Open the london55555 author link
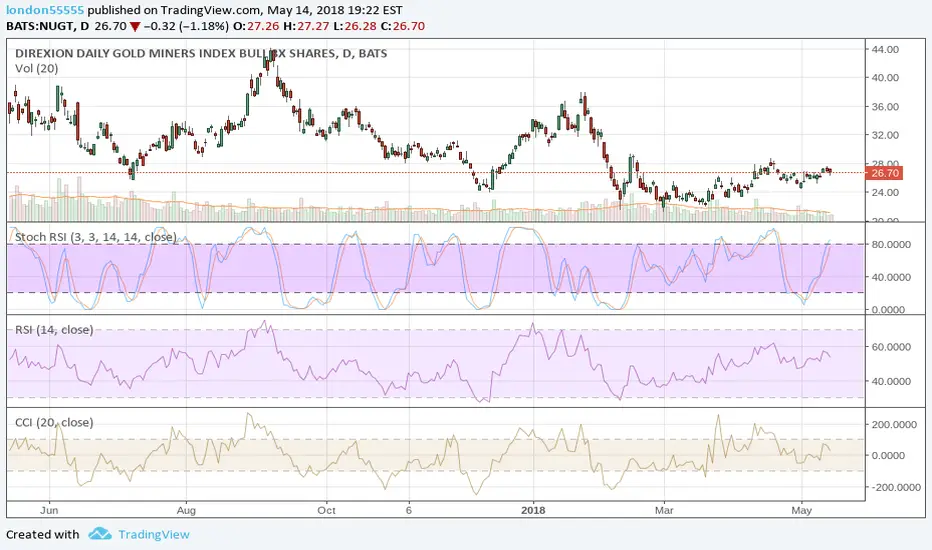 point(45,10)
